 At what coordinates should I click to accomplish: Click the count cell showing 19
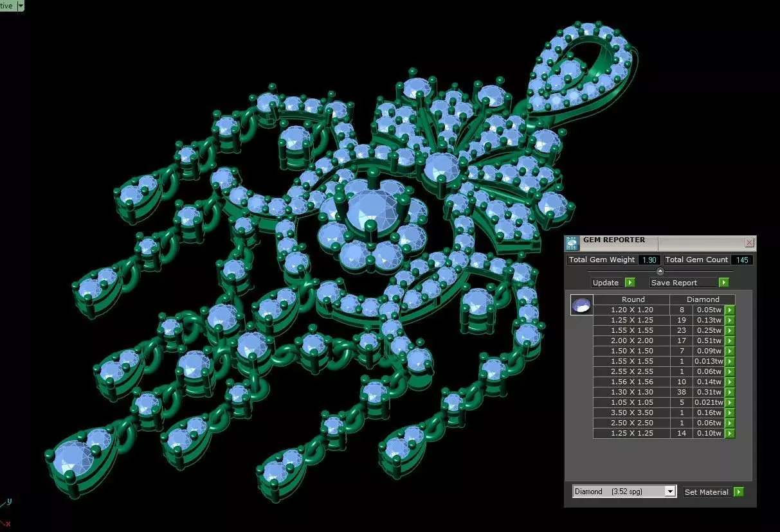(x=681, y=320)
